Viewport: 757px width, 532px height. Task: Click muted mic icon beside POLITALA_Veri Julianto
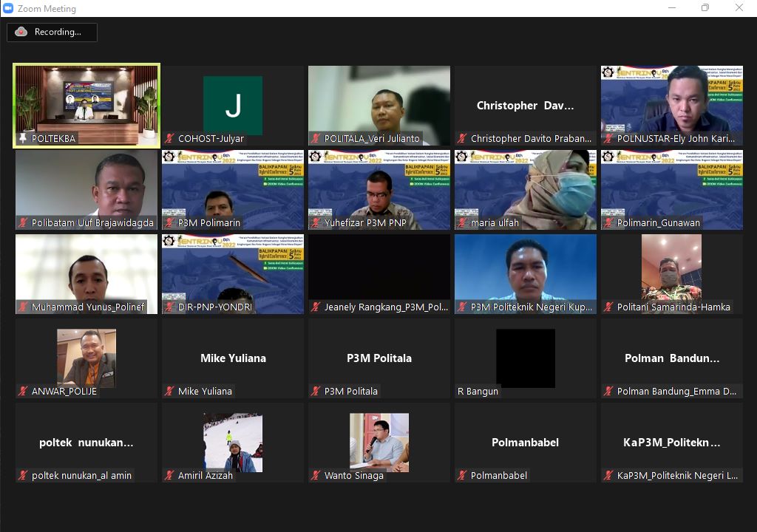[316, 139]
